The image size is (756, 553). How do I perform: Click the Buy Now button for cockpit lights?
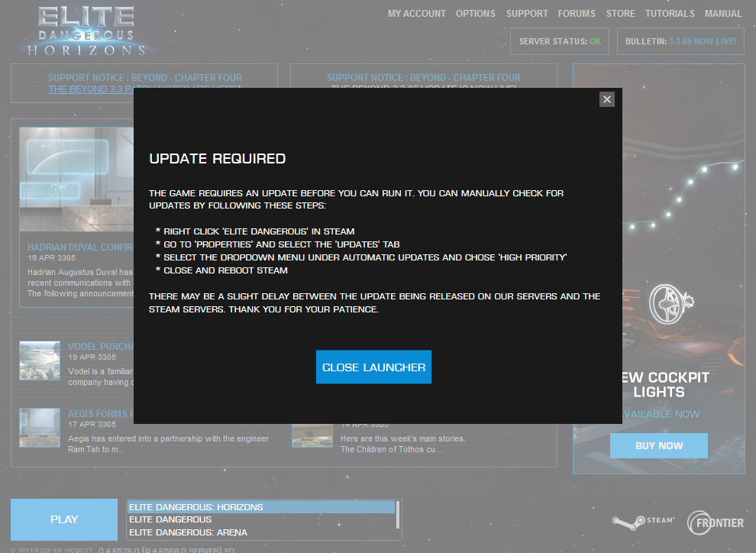[658, 445]
